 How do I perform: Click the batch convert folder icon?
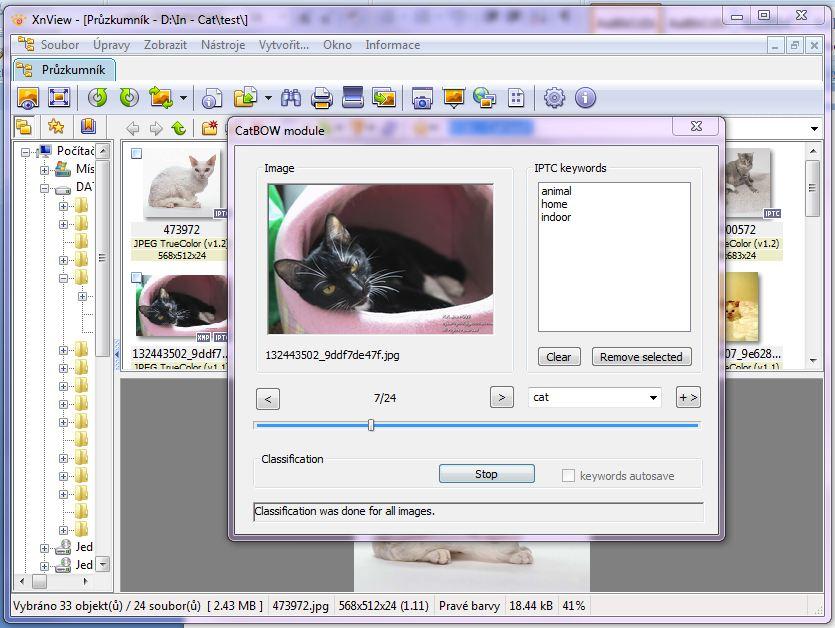click(x=245, y=98)
